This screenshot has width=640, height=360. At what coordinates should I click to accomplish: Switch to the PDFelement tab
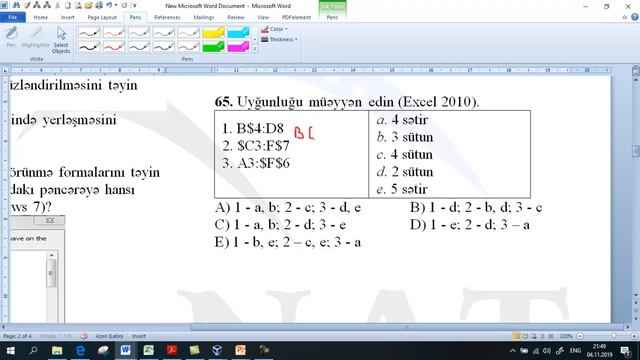[296, 18]
